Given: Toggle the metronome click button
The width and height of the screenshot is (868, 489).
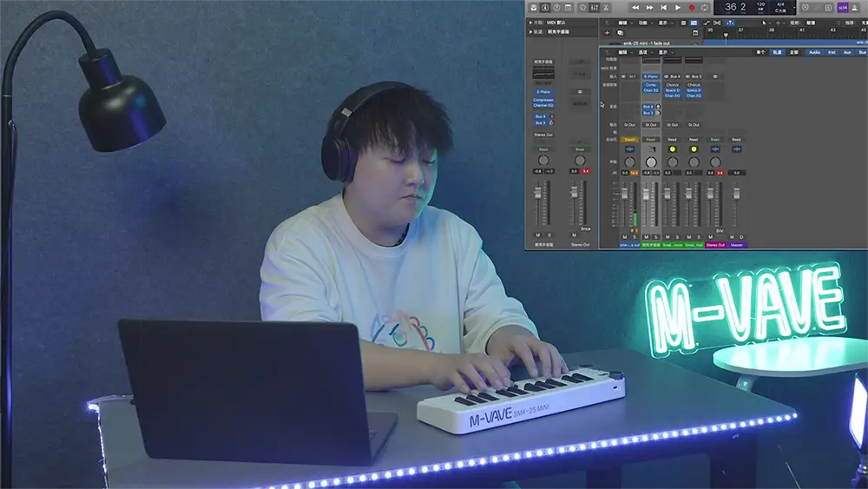Looking at the screenshot, I should (855, 8).
